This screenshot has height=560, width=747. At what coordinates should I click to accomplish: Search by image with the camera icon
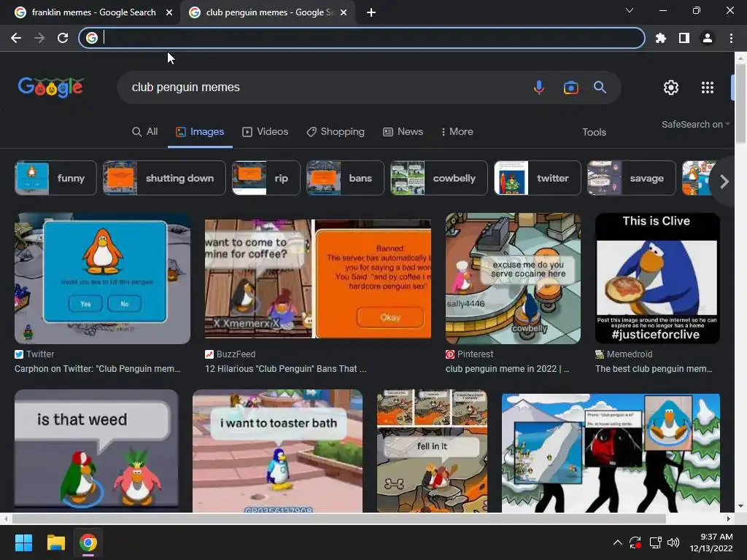click(570, 87)
